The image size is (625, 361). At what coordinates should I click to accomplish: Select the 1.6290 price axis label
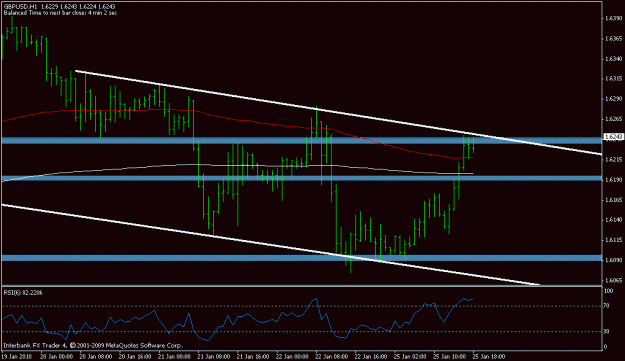[x=613, y=98]
